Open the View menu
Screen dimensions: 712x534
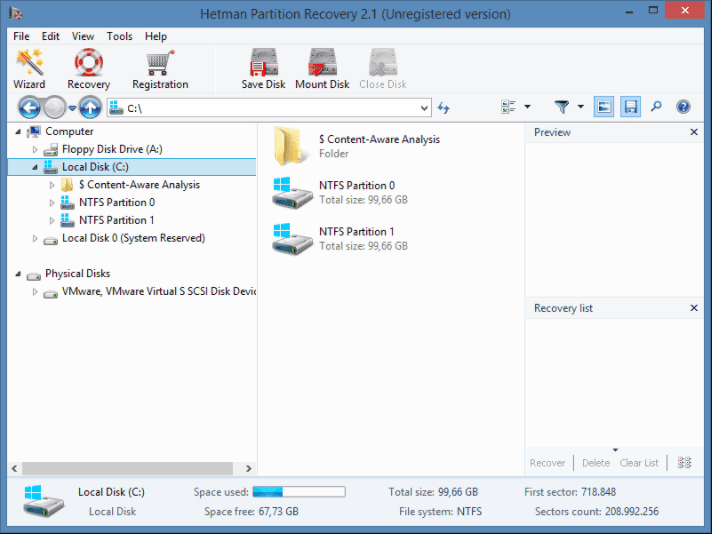tap(83, 36)
